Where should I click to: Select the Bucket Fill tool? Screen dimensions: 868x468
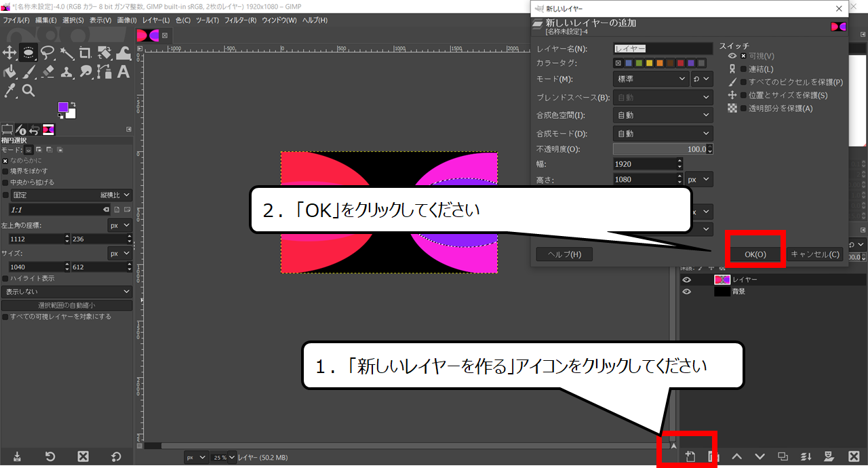pos(9,71)
